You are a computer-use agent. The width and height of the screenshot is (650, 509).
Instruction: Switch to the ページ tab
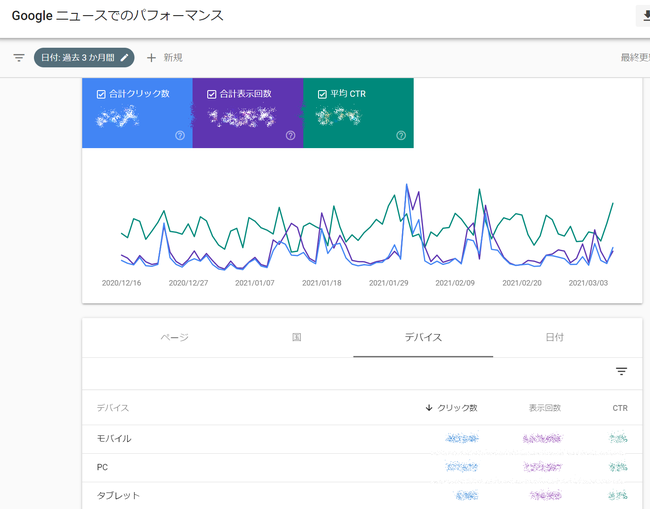tap(175, 337)
